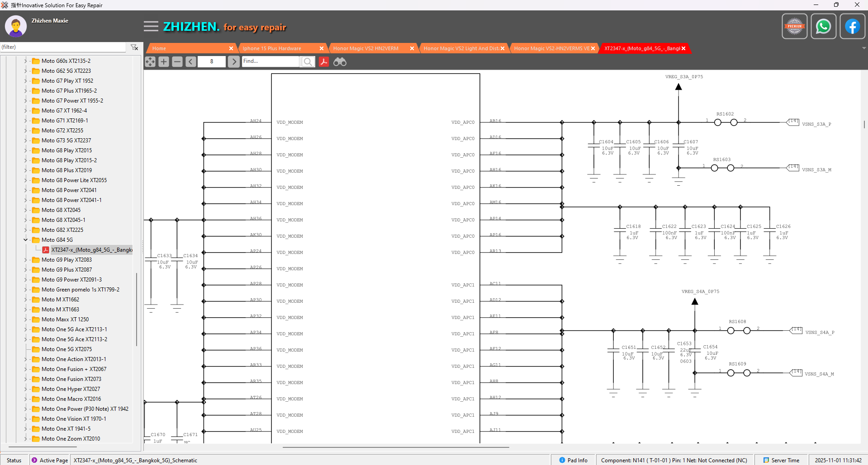Zoom in on the schematic
The width and height of the screenshot is (868, 465).
coord(164,61)
